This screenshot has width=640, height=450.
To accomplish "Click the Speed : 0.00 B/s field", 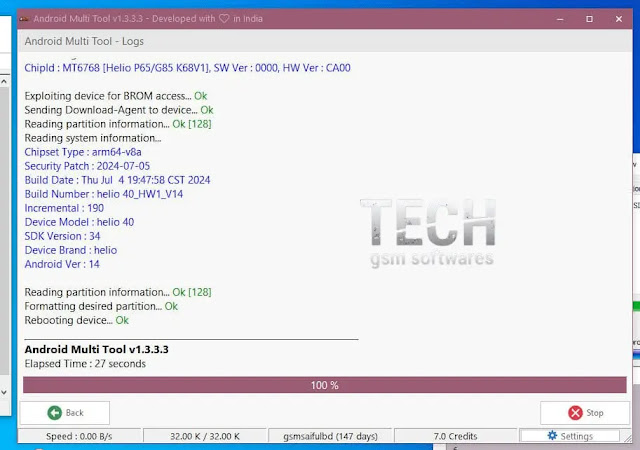I will pos(80,436).
